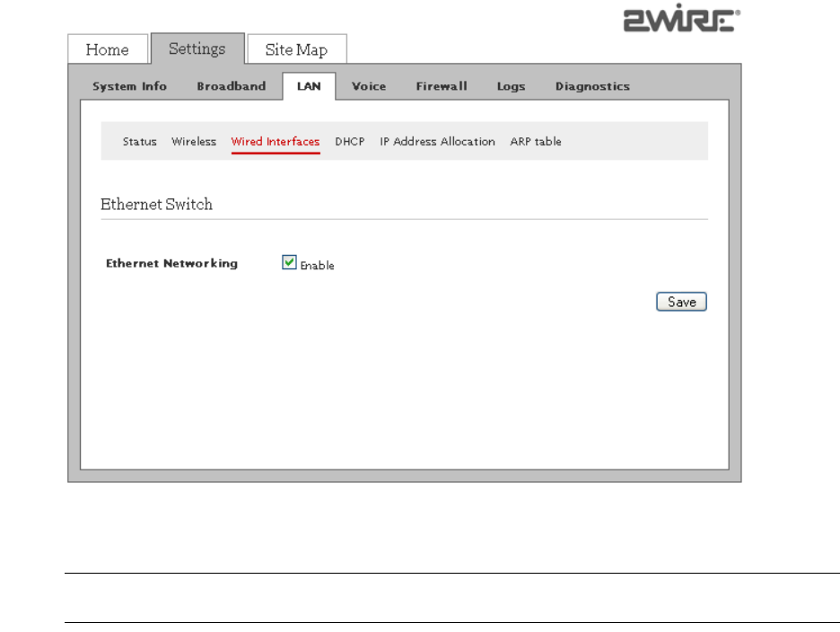Open the Diagnostics tab
This screenshot has width=840, height=632.
[x=592, y=86]
